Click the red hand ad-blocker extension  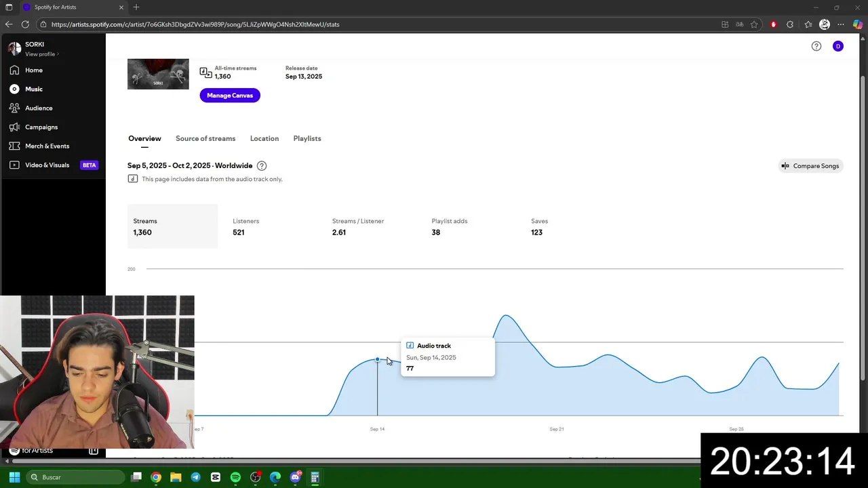pos(773,24)
